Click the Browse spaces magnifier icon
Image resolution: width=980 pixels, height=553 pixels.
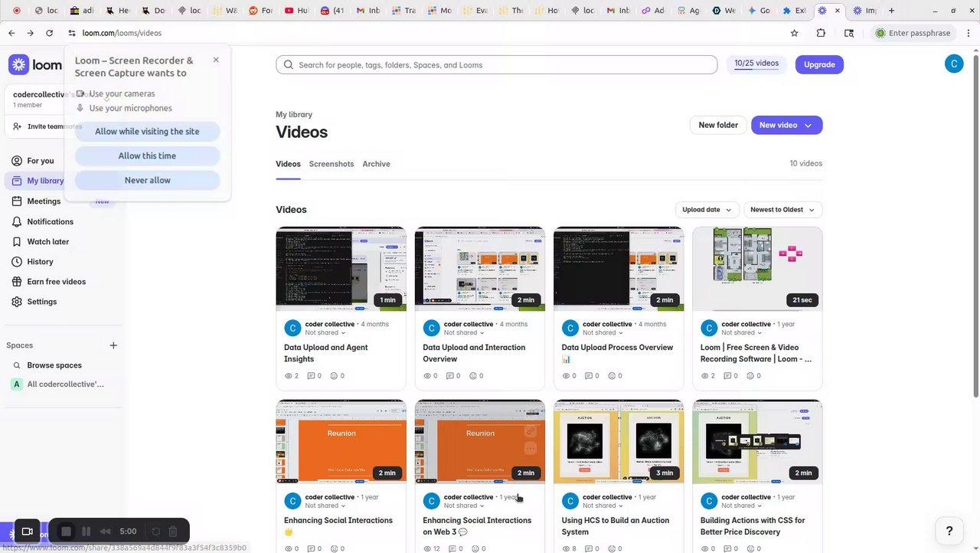[x=17, y=365]
